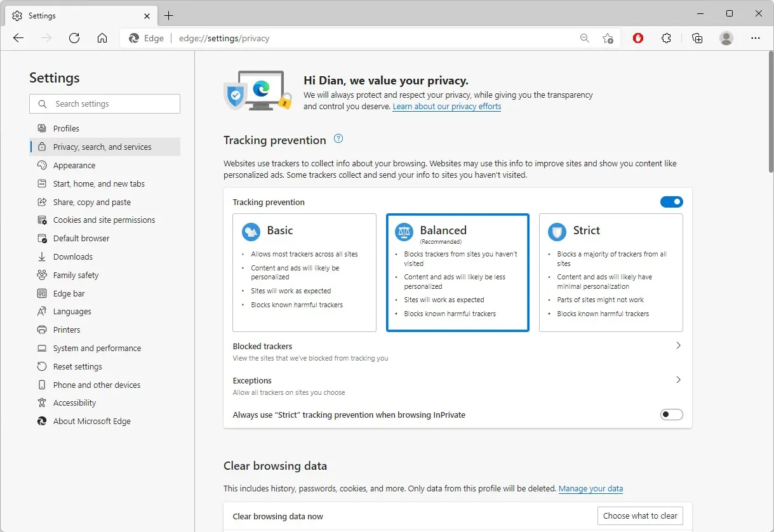Screen dimensions: 774x532
Task: Open the user profile avatar icon
Action: click(726, 38)
